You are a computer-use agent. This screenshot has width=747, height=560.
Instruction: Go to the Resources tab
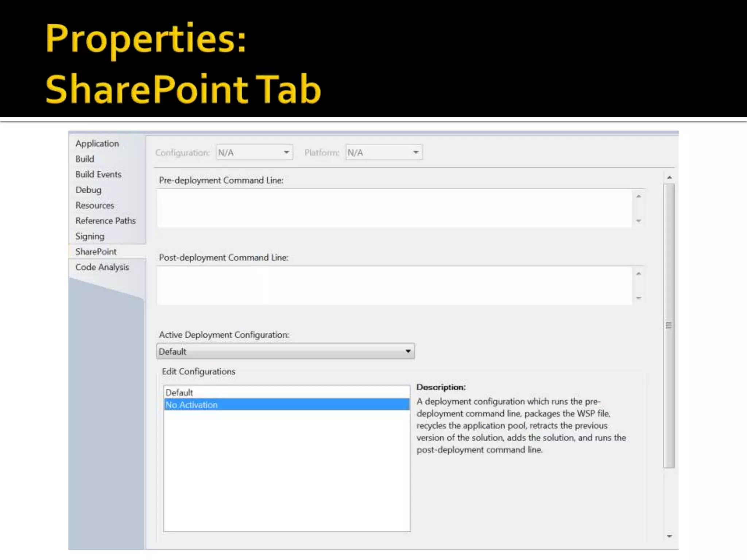94,205
